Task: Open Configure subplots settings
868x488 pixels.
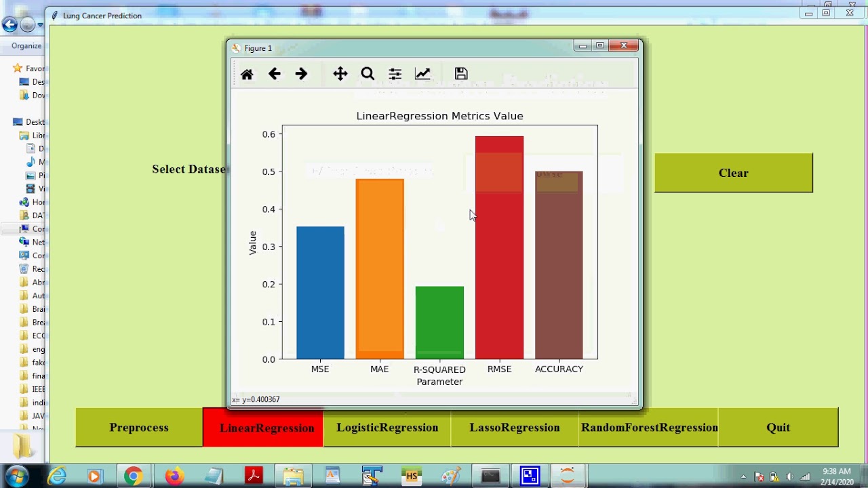Action: click(395, 74)
